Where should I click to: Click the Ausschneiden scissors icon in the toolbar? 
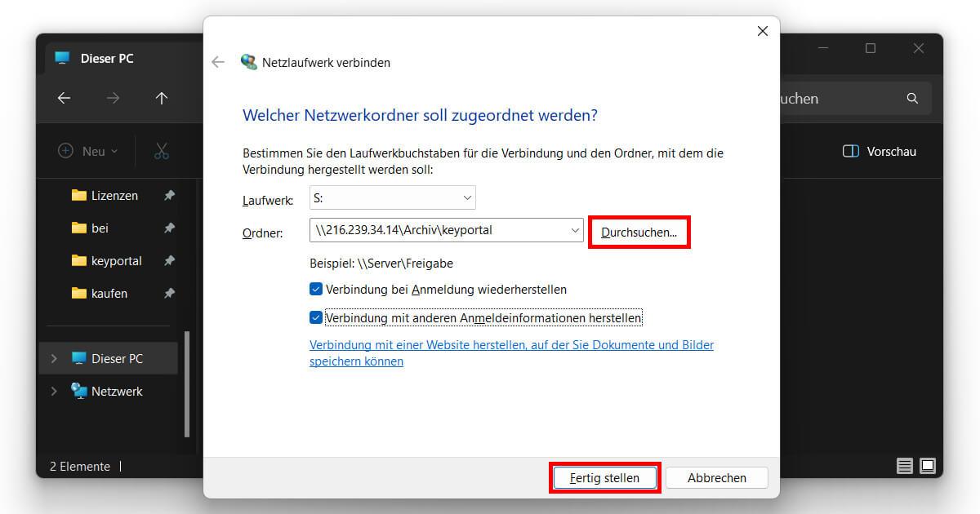coord(161,151)
